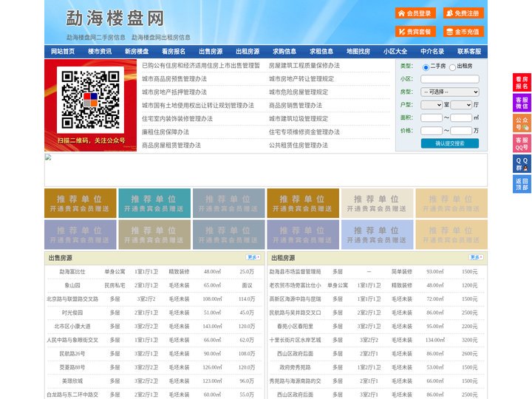The image size is (532, 399).
Task: Open 公共租赁住房管理办法 link
Action: pyautogui.click(x=299, y=145)
